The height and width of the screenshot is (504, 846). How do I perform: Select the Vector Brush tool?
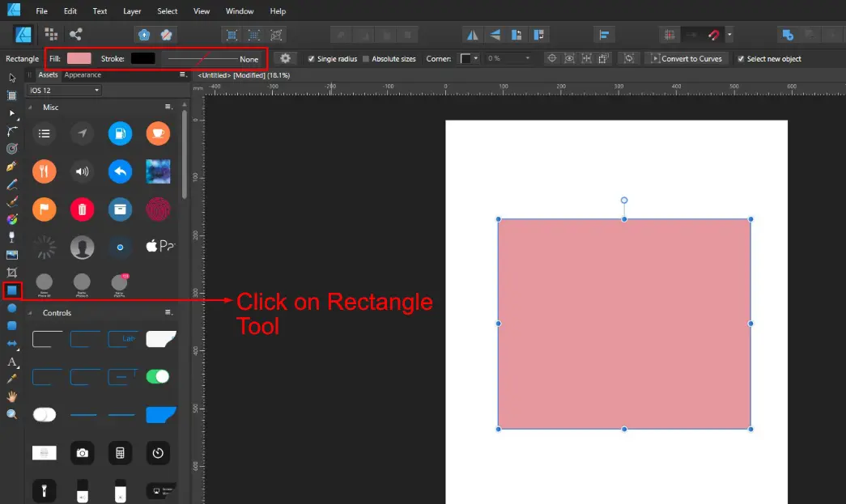tap(12, 202)
